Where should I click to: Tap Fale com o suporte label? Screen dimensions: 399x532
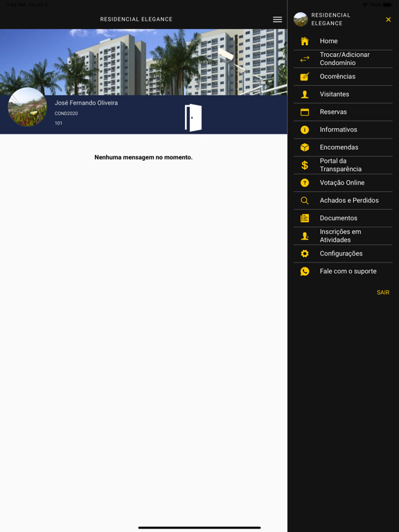point(348,271)
